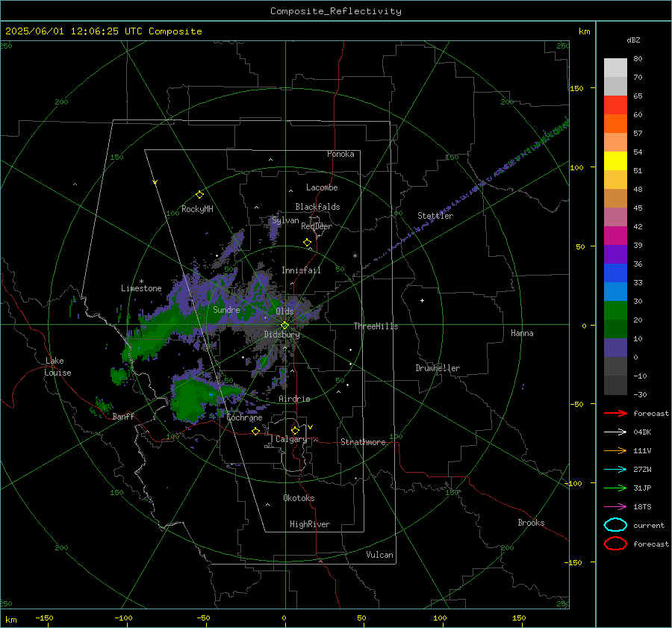
Task: Click the orange 111V arrow icon
Action: [x=615, y=450]
